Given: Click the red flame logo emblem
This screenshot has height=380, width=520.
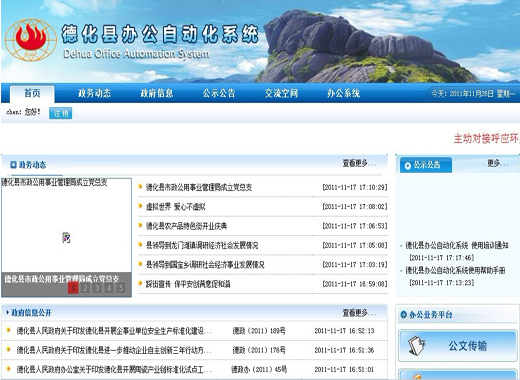Looking at the screenshot, I should pyautogui.click(x=31, y=40).
